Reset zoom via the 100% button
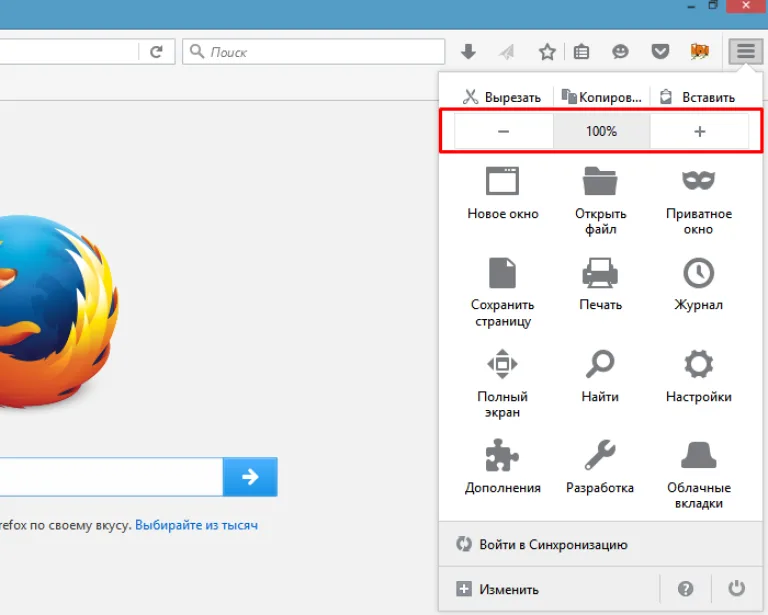 coord(601,131)
